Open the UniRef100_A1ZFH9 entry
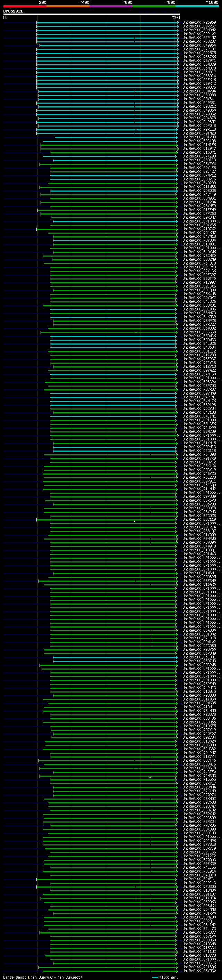Image resolution: width=222 pixels, height=980 pixels. [199, 210]
